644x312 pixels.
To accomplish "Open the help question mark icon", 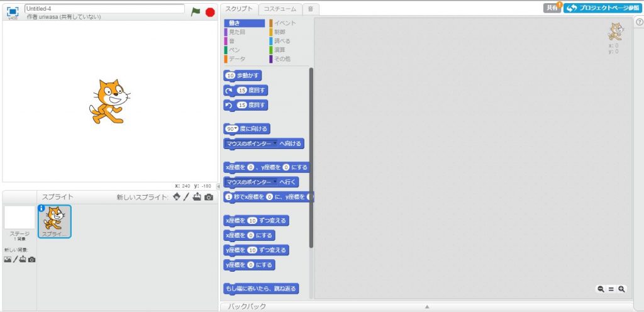I will [640, 22].
